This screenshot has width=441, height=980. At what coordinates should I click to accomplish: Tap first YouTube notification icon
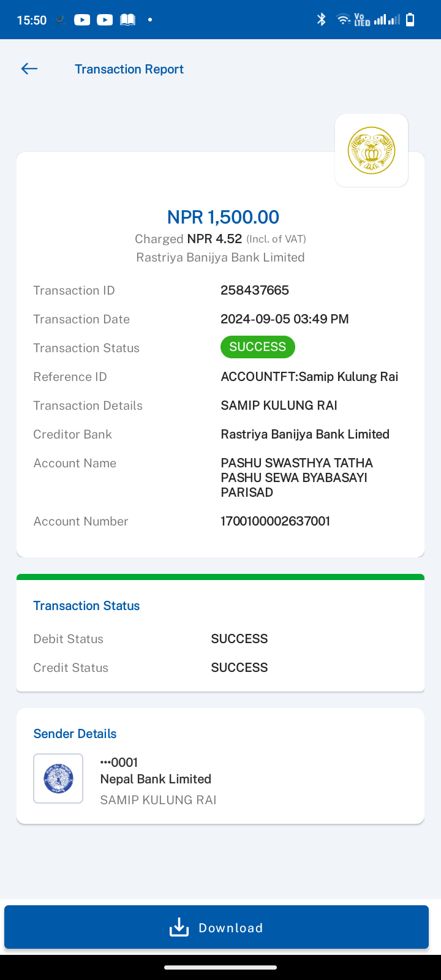pyautogui.click(x=82, y=20)
